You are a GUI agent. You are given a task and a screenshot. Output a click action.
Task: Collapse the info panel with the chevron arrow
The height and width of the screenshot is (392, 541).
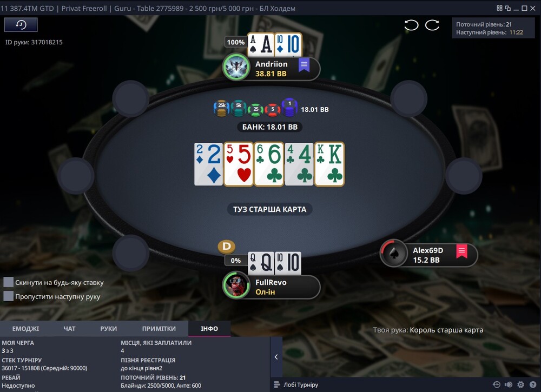coord(276,357)
